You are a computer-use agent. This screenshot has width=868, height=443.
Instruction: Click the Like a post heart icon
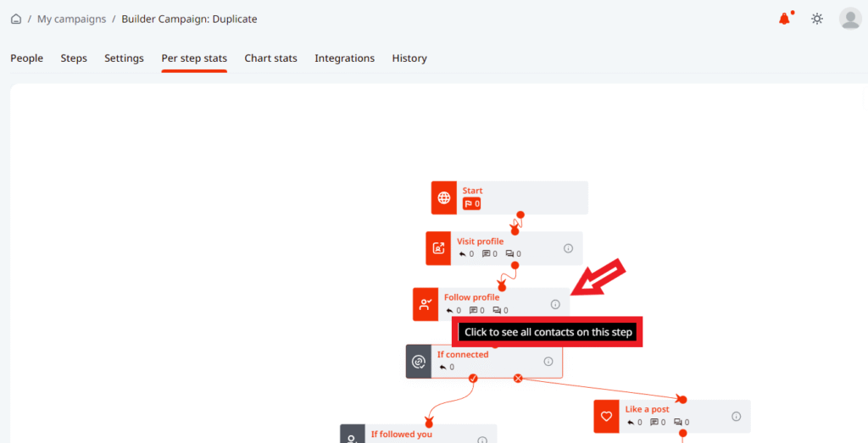pyautogui.click(x=606, y=417)
